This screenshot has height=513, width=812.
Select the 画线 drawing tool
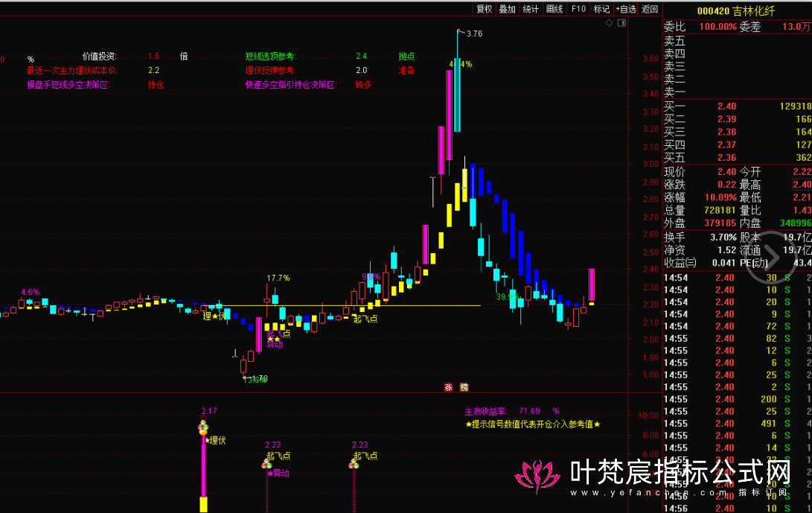554,9
